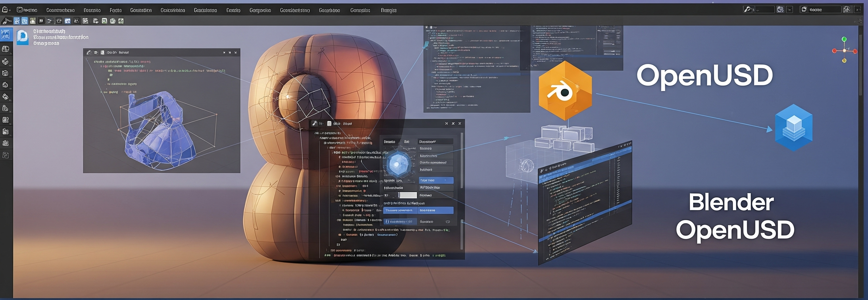This screenshot has height=300, width=868.
Task: Toggle the second blue highlighted toolbar button
Action: tap(25, 21)
